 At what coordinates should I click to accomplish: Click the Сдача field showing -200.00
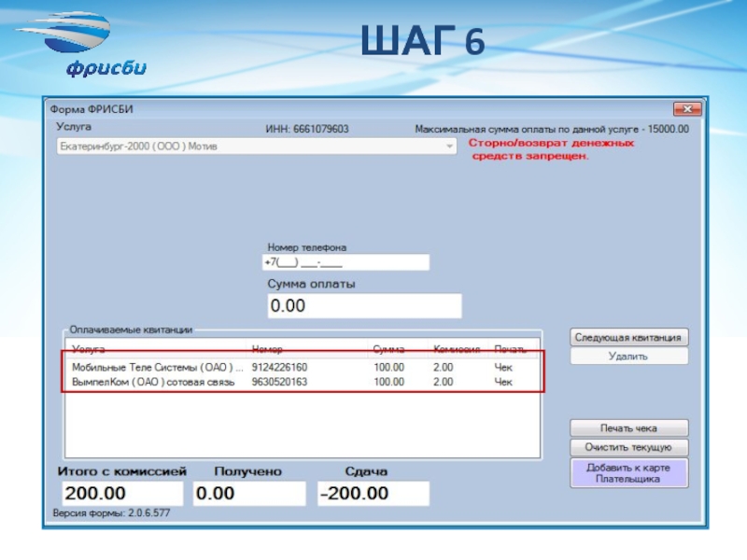(x=373, y=494)
